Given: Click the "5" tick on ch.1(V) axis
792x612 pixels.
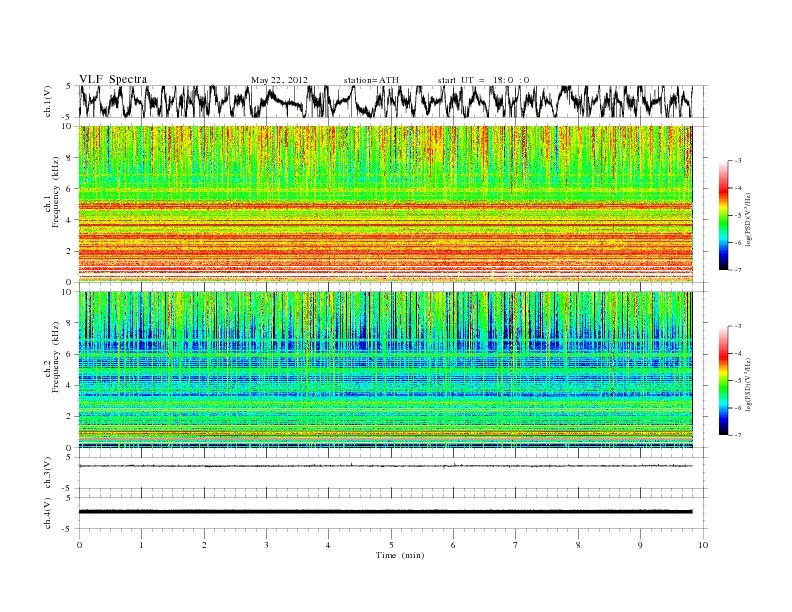Looking at the screenshot, I should pyautogui.click(x=70, y=86).
